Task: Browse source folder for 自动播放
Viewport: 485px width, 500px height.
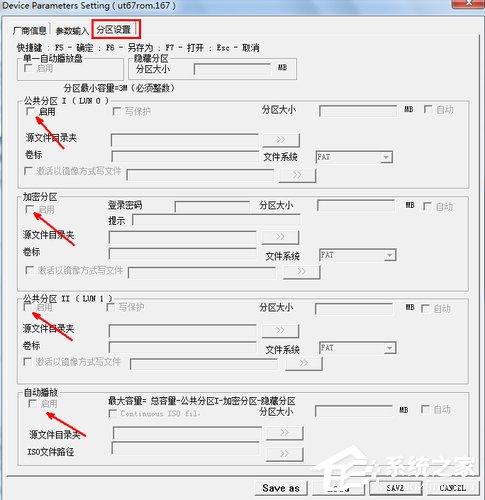Action: pyautogui.click(x=284, y=433)
